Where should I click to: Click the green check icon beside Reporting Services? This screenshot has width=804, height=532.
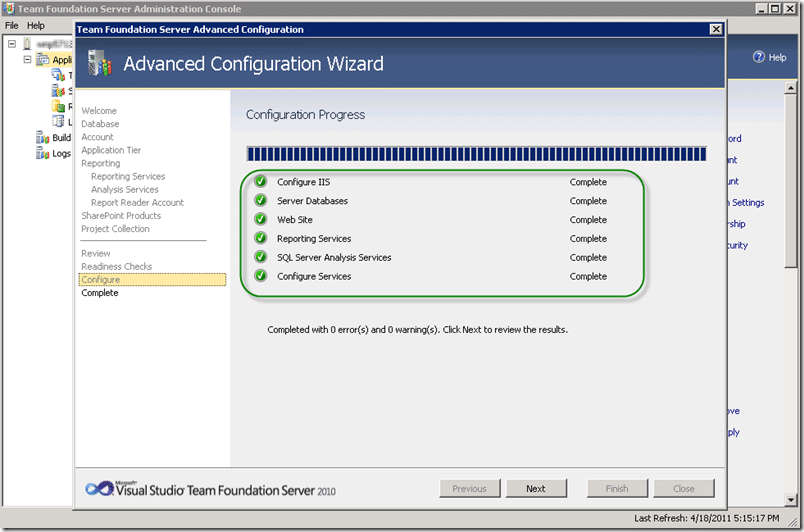click(260, 238)
